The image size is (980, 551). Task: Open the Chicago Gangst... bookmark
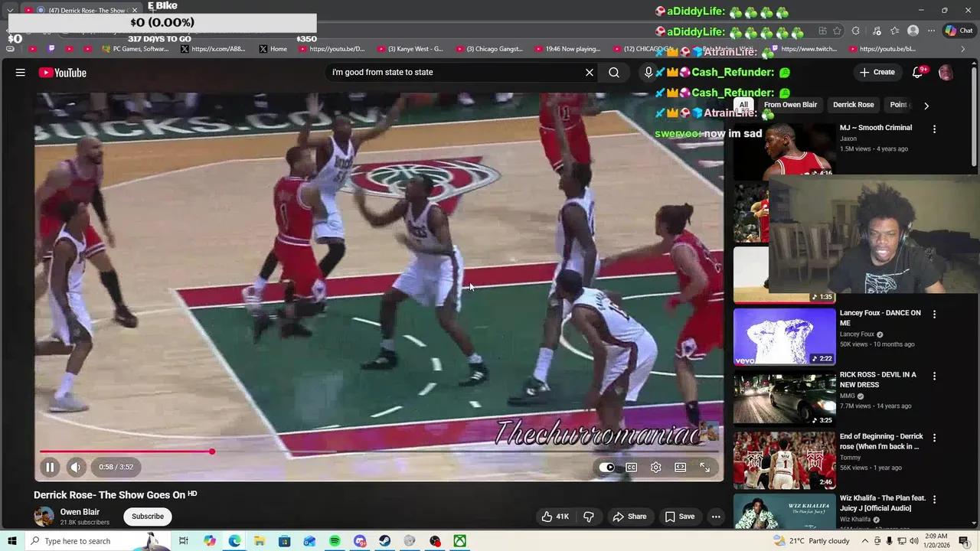click(x=490, y=49)
